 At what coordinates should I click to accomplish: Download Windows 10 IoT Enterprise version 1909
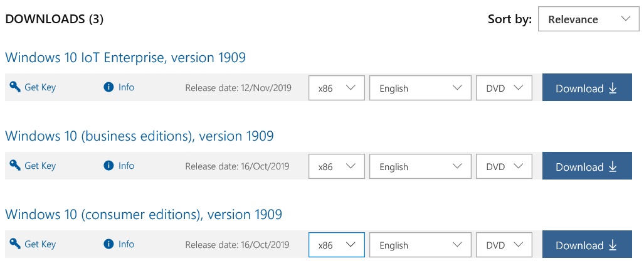(587, 87)
